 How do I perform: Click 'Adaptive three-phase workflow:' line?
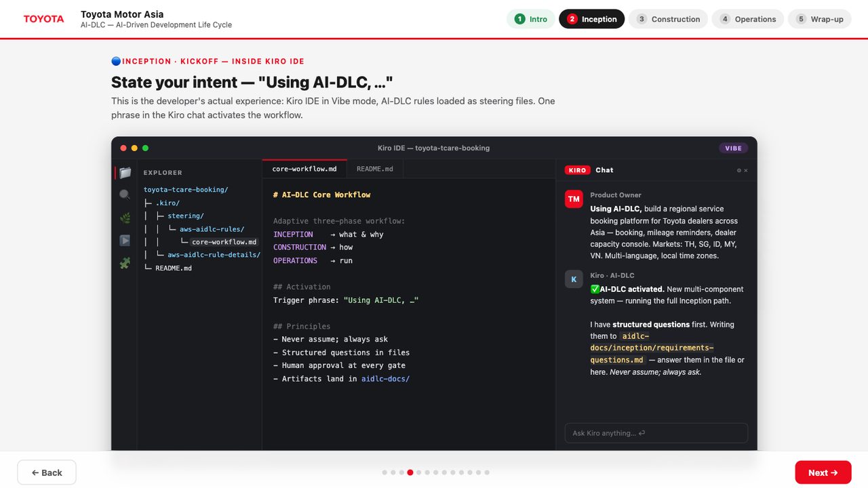340,221
